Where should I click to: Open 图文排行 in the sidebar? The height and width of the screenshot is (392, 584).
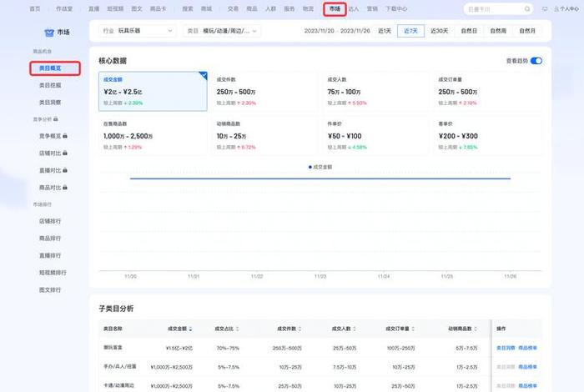[x=50, y=290]
